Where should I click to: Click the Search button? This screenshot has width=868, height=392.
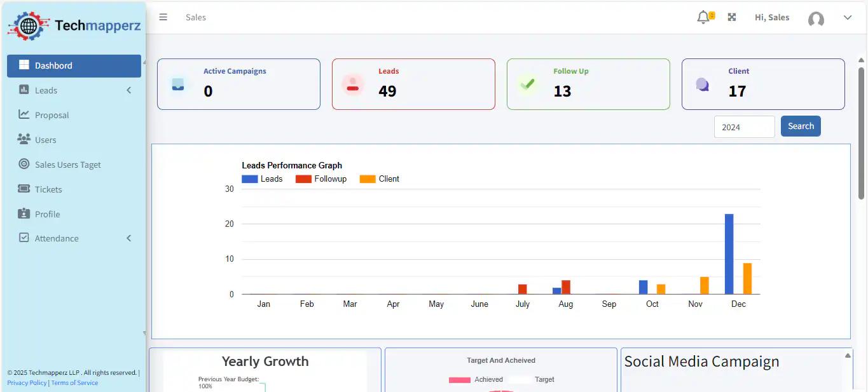[x=801, y=126]
